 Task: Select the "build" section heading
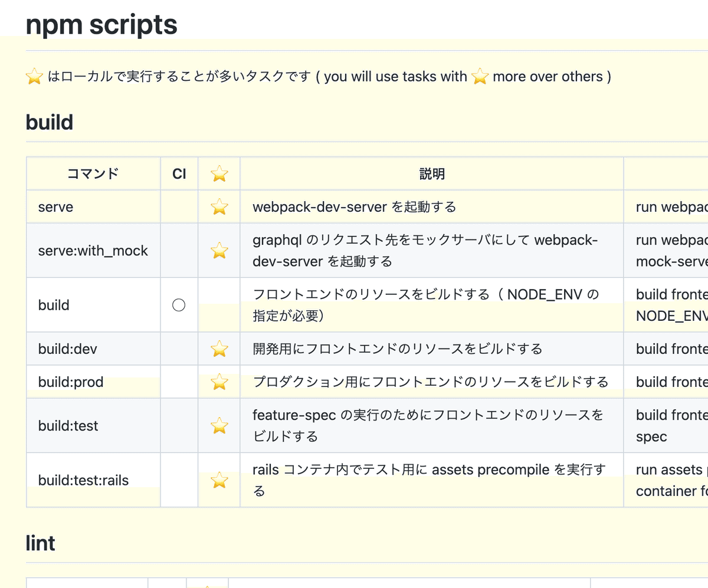coord(50,122)
